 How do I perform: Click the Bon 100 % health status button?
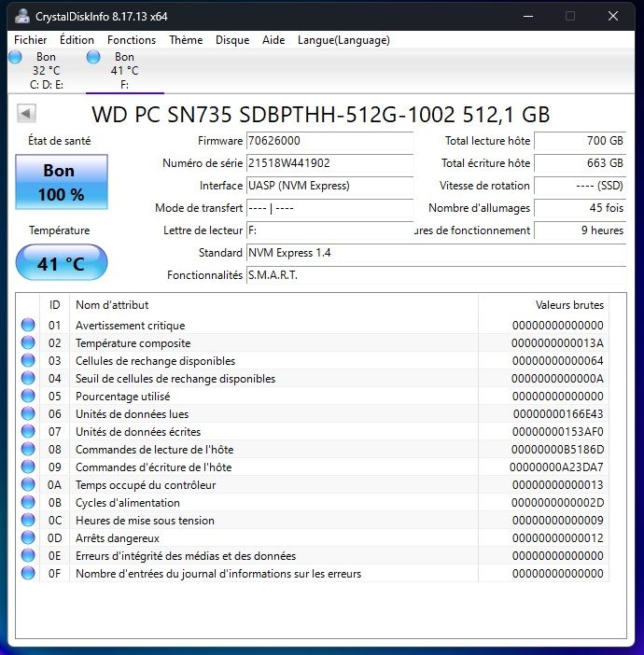coord(62,182)
